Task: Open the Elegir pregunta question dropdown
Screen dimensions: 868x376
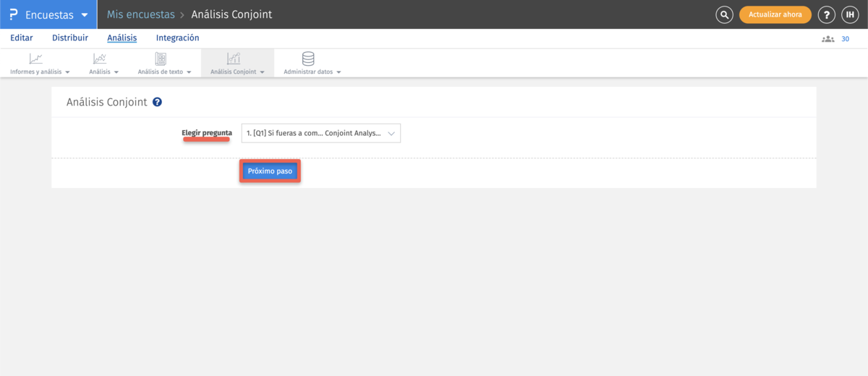Action: [320, 133]
